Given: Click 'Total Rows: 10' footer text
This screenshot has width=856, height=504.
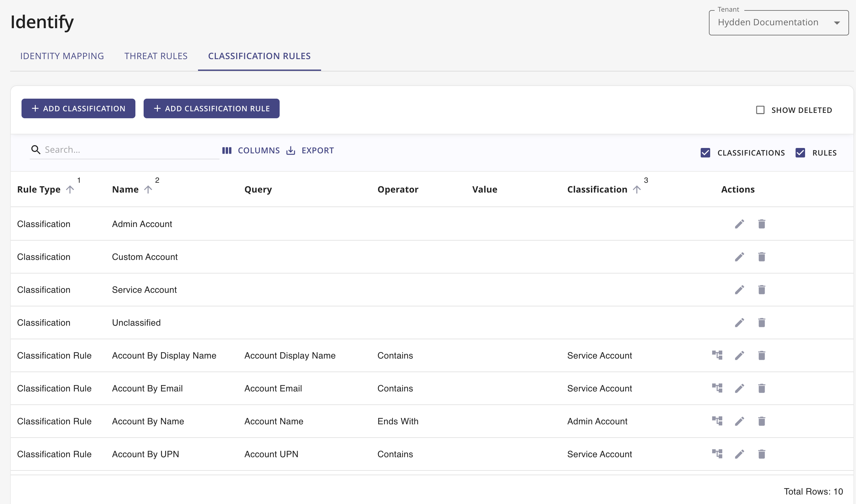Looking at the screenshot, I should (813, 491).
